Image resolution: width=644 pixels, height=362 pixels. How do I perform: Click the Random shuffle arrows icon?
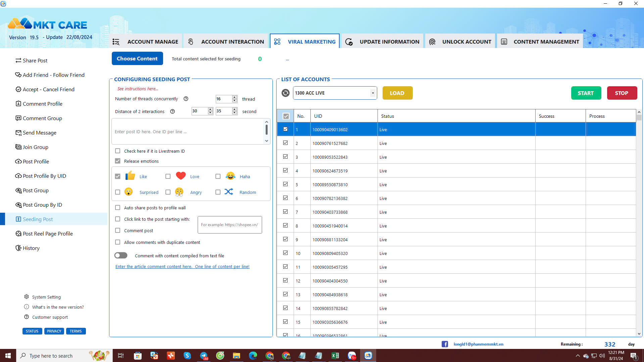(229, 192)
